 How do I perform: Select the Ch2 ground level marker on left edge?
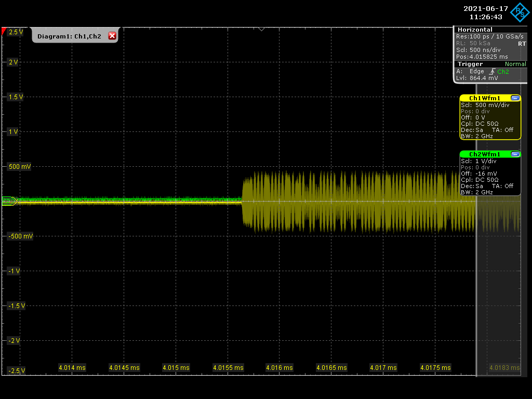pos(9,201)
